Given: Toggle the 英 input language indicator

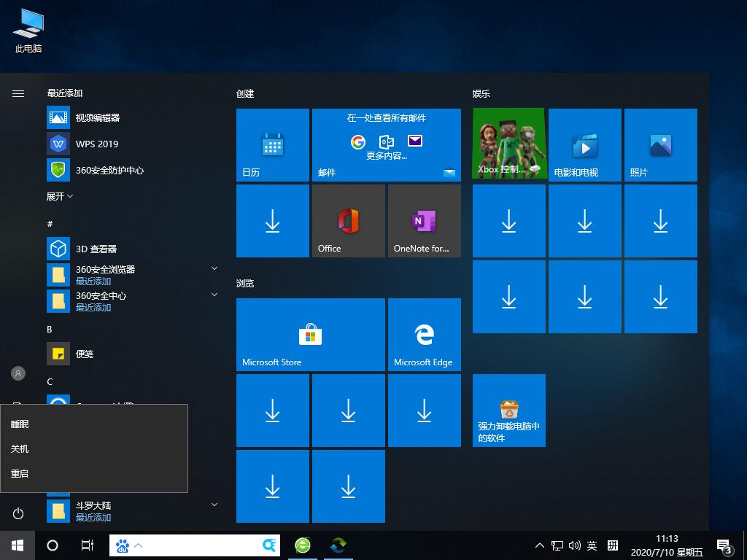Looking at the screenshot, I should click(593, 545).
